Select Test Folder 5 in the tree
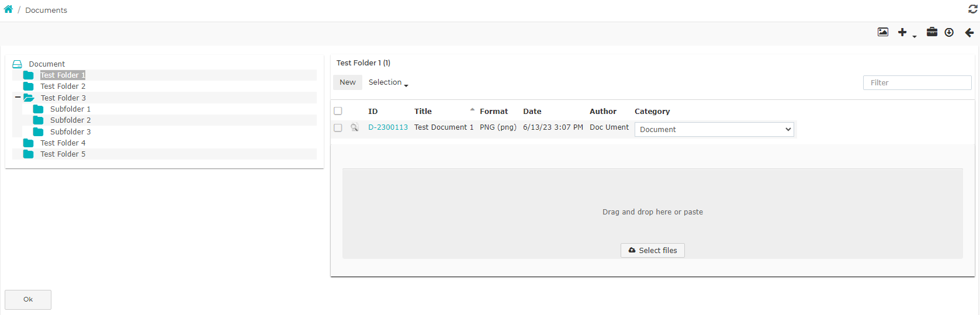This screenshot has height=315, width=980. click(x=63, y=154)
